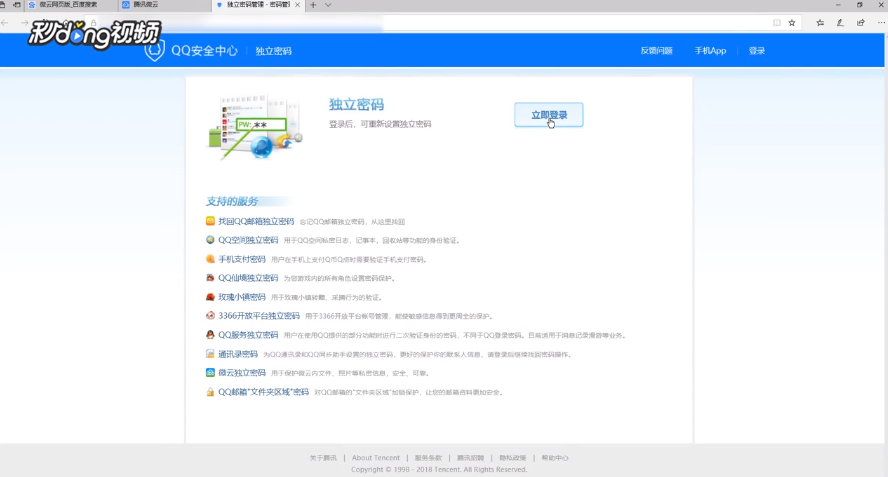Click the 手机支付 orange icon
Viewport: 888px width, 477px height.
[x=210, y=259]
